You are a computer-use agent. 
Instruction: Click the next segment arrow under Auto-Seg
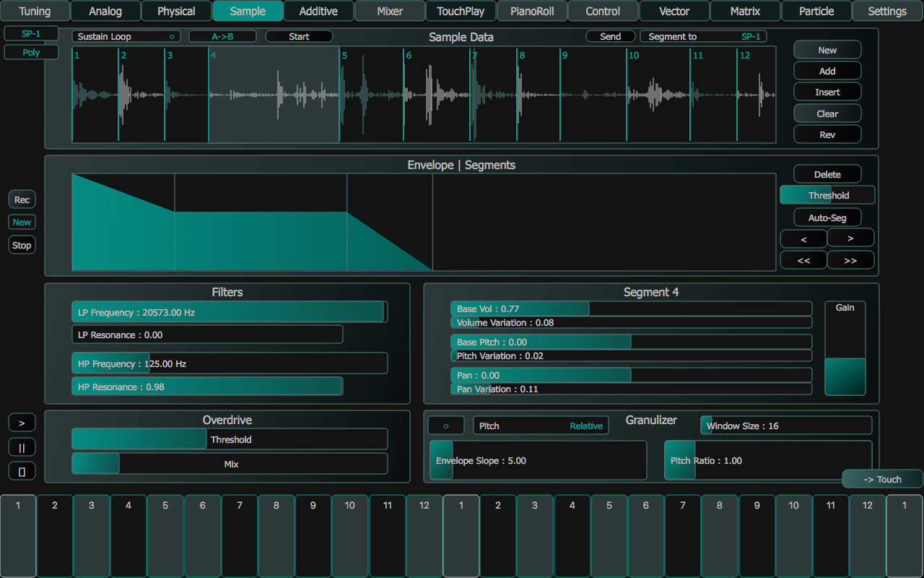coord(850,238)
